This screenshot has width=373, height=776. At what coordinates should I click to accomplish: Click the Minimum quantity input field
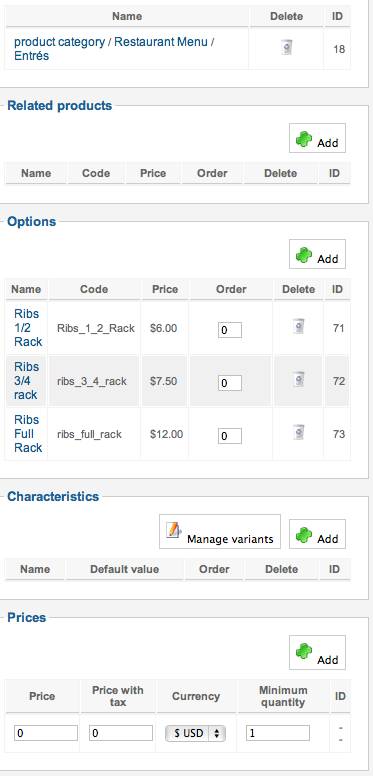click(278, 733)
